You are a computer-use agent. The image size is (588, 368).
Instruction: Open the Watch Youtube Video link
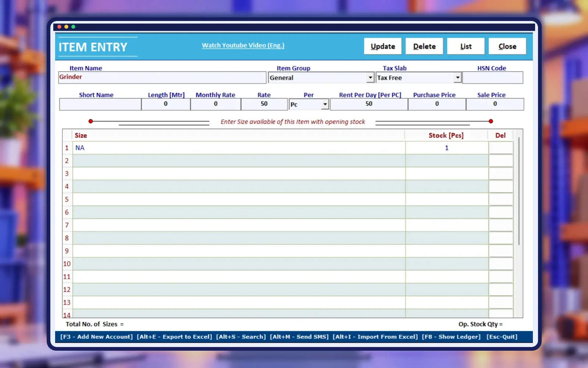pos(243,45)
